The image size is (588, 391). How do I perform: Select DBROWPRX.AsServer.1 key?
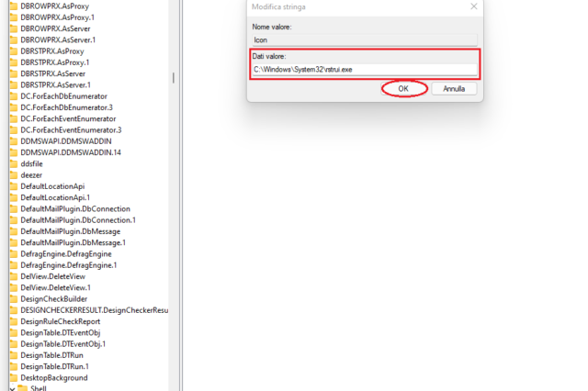coord(58,39)
